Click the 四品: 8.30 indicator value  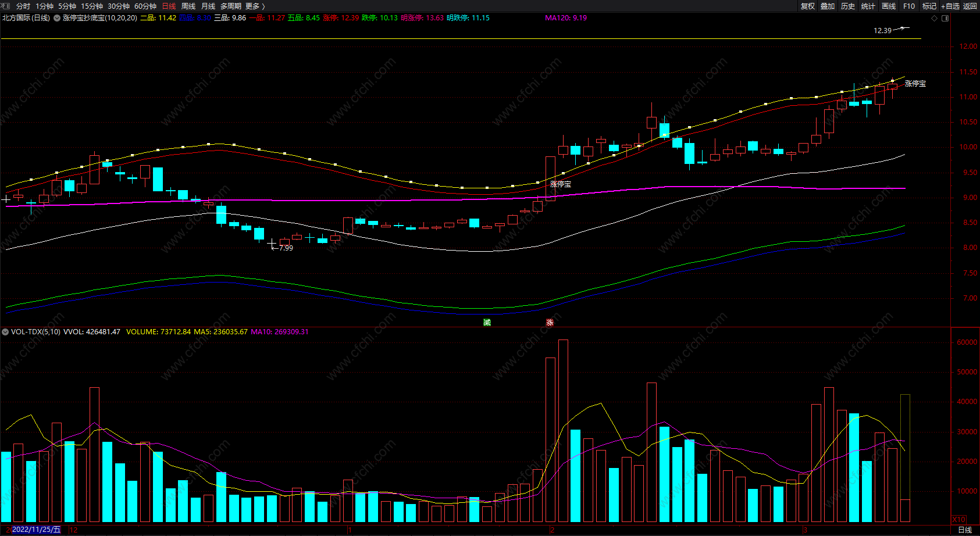(195, 18)
